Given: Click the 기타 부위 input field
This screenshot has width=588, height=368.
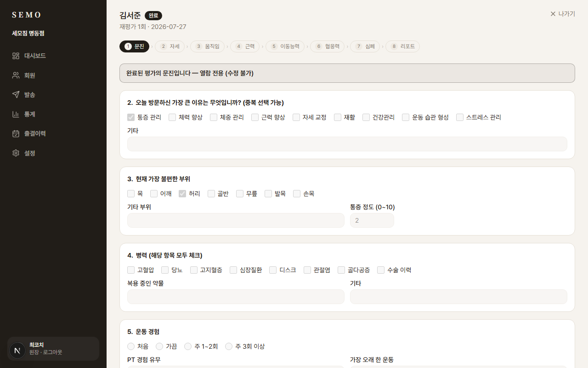Looking at the screenshot, I should click(236, 220).
